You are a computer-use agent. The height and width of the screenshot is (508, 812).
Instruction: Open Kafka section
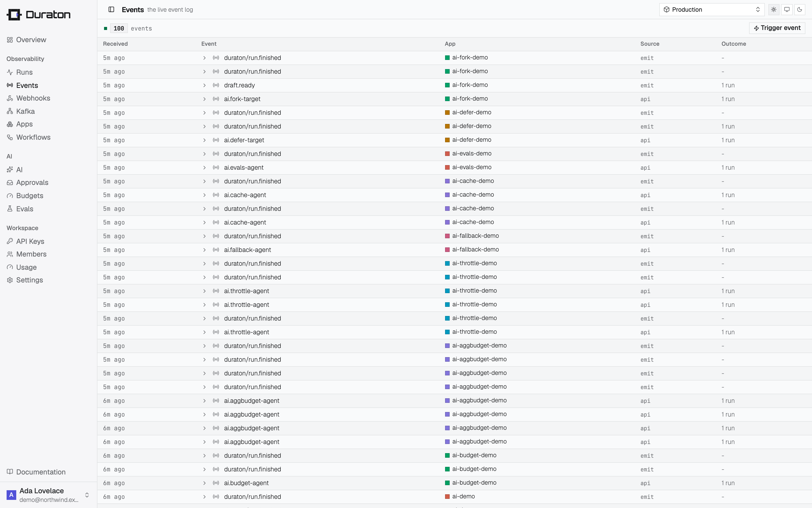(25, 111)
